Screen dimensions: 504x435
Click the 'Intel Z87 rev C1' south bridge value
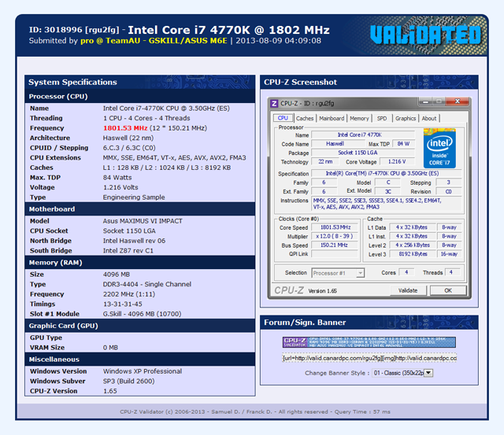[x=128, y=251]
